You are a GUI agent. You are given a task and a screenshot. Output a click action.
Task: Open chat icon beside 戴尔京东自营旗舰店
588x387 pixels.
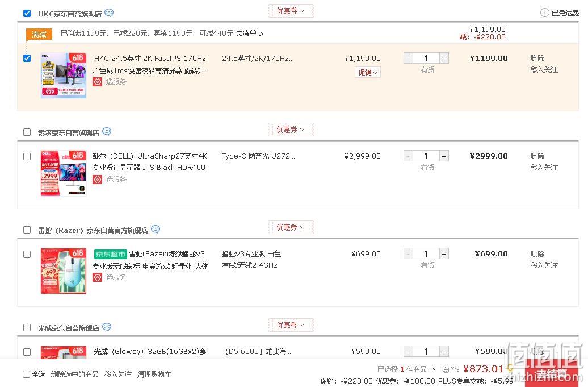(107, 131)
